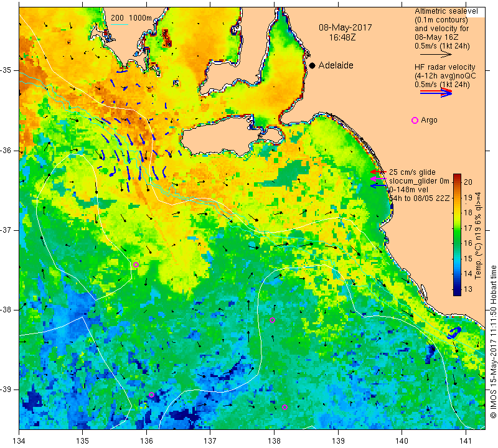Click the 'HF radar velocity' legend heading
The height and width of the screenshot is (448, 498).
[444, 67]
